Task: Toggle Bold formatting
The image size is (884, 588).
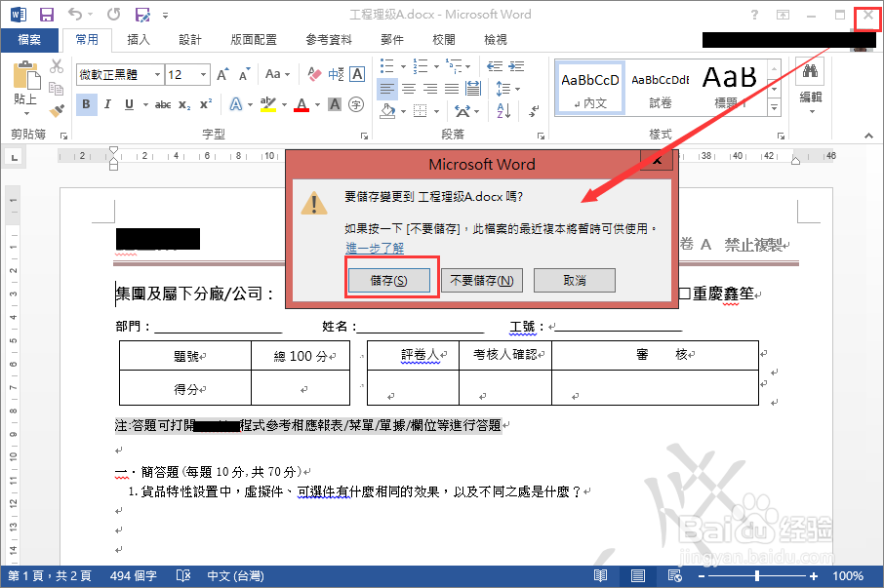Action: tap(86, 104)
